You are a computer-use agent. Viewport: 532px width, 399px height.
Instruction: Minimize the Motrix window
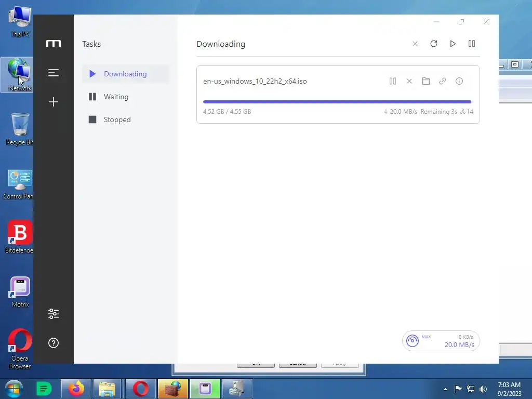[x=436, y=22]
